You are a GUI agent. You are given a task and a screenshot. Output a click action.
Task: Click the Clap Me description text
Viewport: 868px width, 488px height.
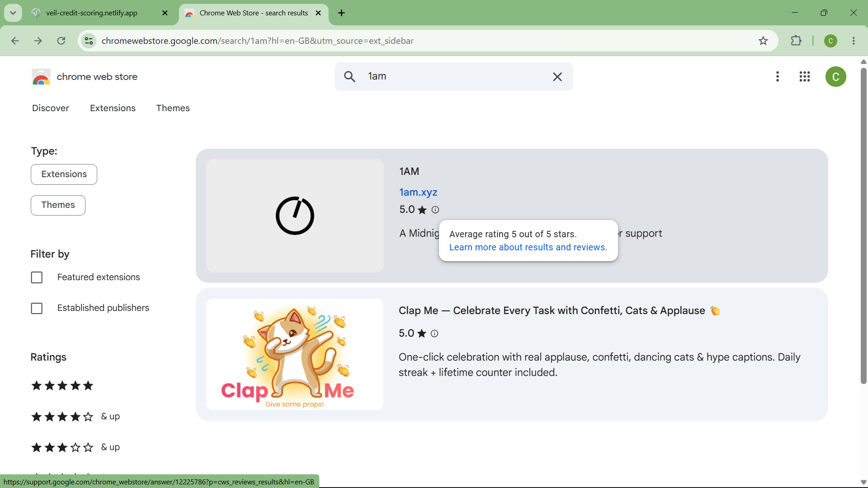tap(599, 365)
